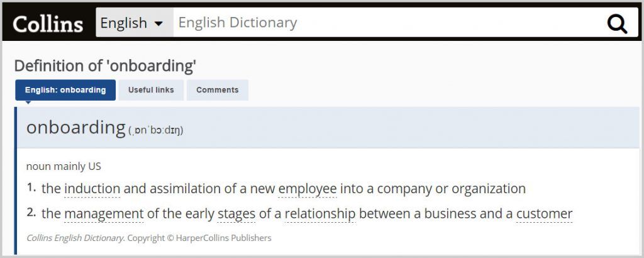Click the phonetic pronunciation of onboarding
The image size is (644, 258).
(156, 131)
